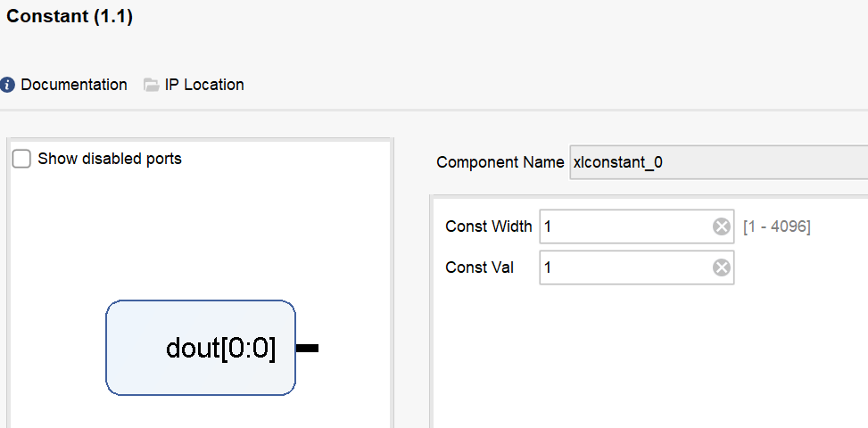Enable the Show disabled ports checkbox
868x428 pixels.
(21, 160)
